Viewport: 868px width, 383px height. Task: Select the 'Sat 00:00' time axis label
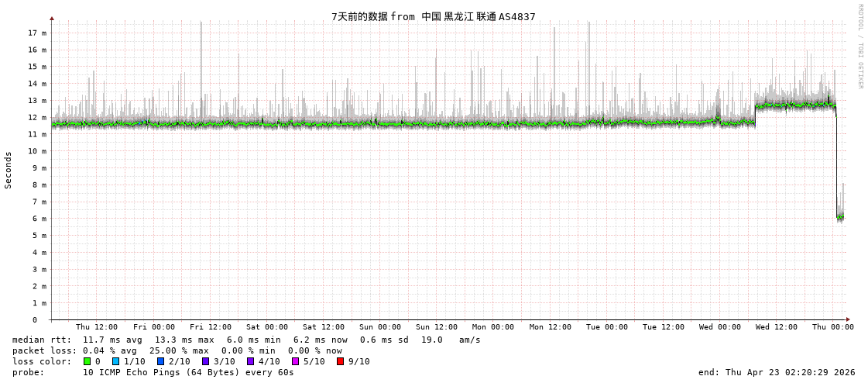[x=267, y=327]
